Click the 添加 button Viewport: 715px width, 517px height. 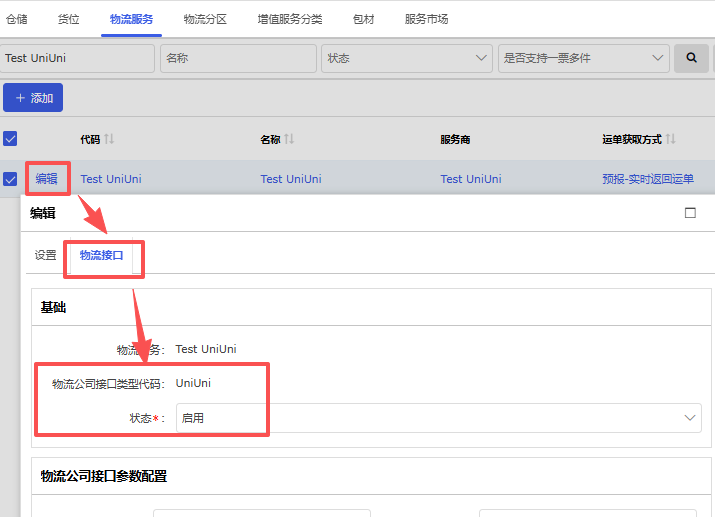click(33, 98)
